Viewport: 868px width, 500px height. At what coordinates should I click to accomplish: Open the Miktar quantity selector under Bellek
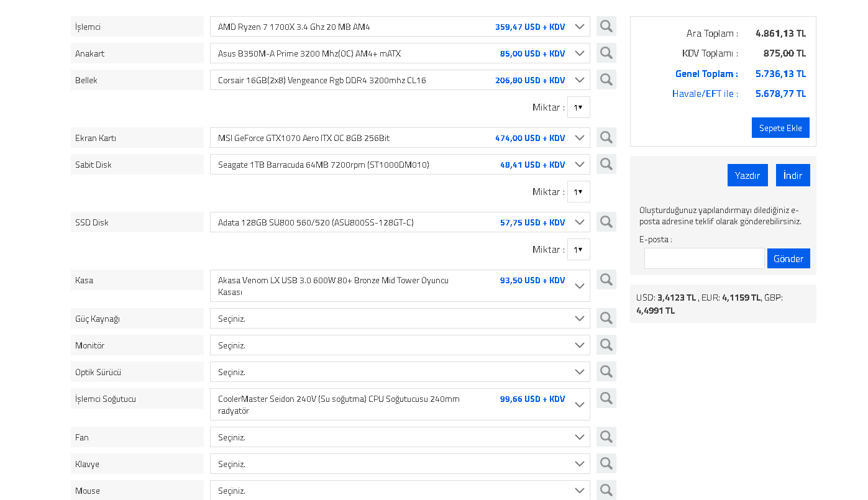point(578,107)
